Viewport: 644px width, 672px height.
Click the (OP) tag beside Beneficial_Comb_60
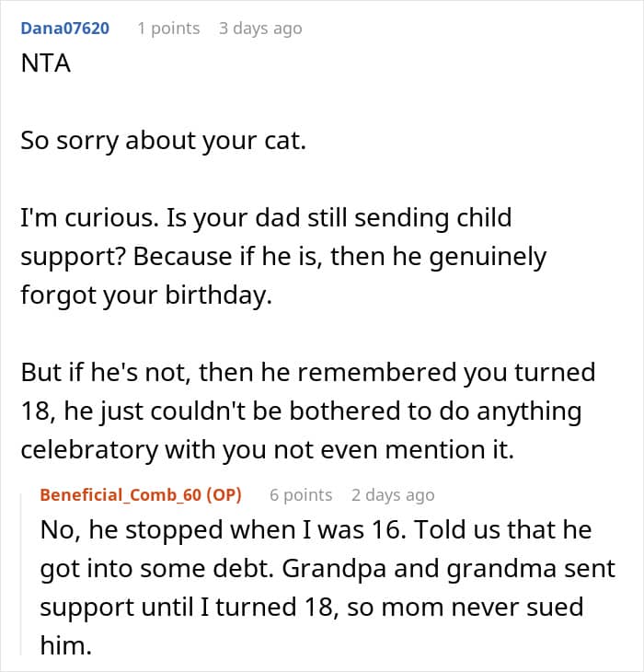224,495
